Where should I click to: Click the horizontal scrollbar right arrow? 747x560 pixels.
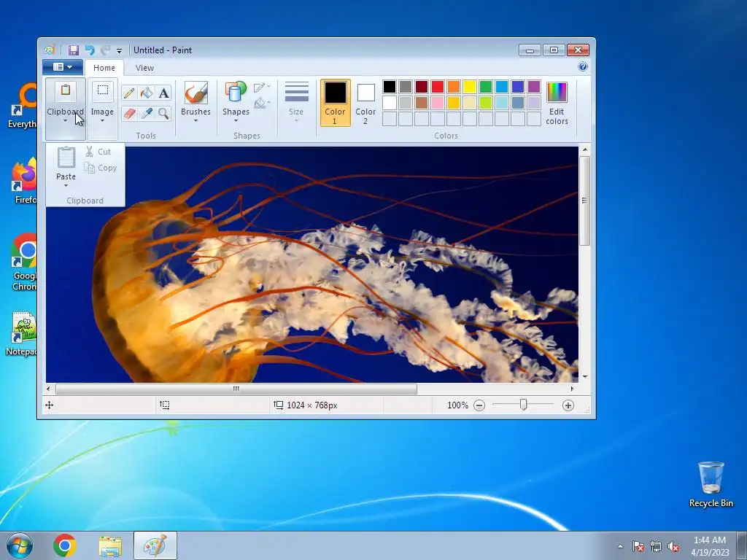(572, 389)
